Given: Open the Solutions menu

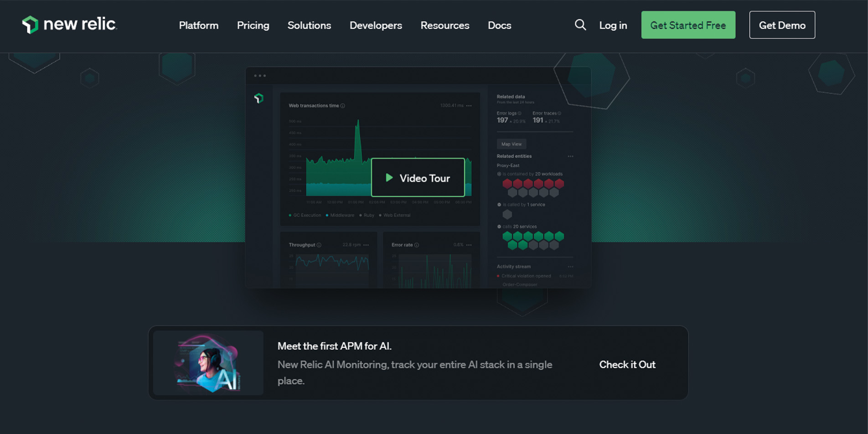Looking at the screenshot, I should [x=309, y=26].
